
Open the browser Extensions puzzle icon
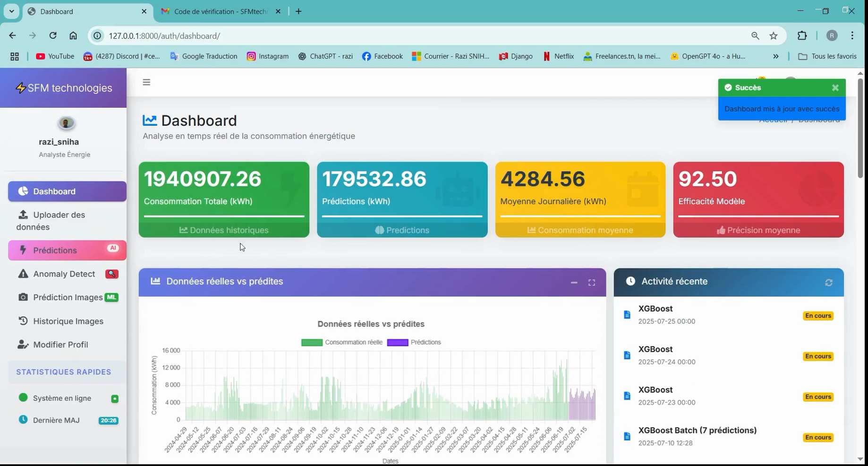802,36
